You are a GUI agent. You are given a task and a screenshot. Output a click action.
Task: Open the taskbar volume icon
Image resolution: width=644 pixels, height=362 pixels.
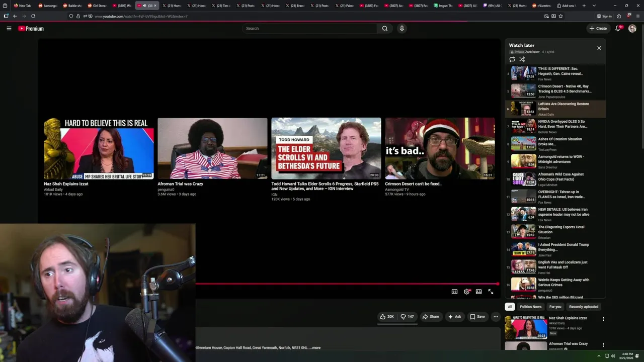613,356
